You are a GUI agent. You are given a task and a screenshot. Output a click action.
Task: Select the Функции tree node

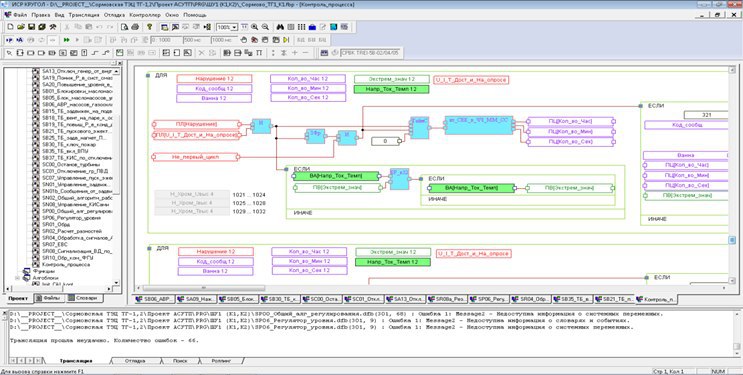click(x=44, y=271)
